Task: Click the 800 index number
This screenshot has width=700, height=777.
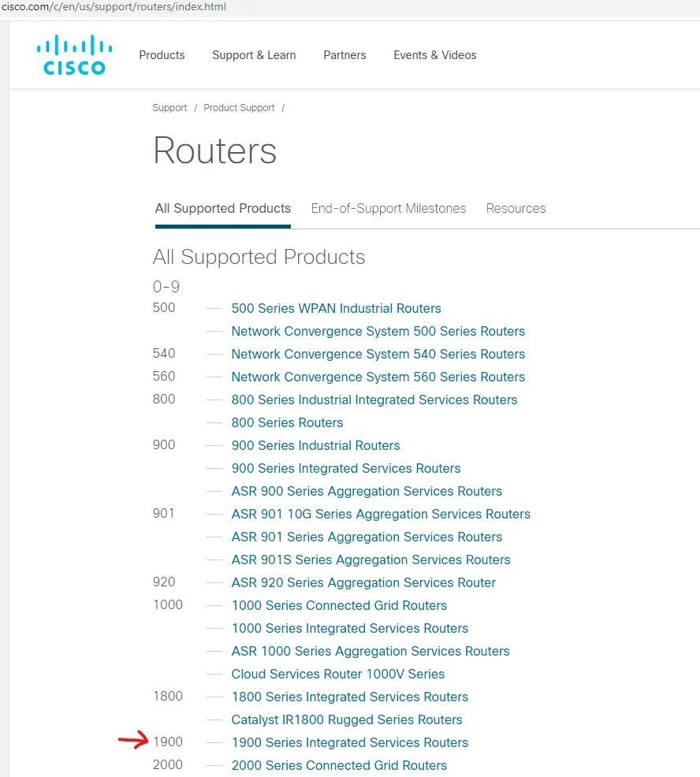Action: 164,399
